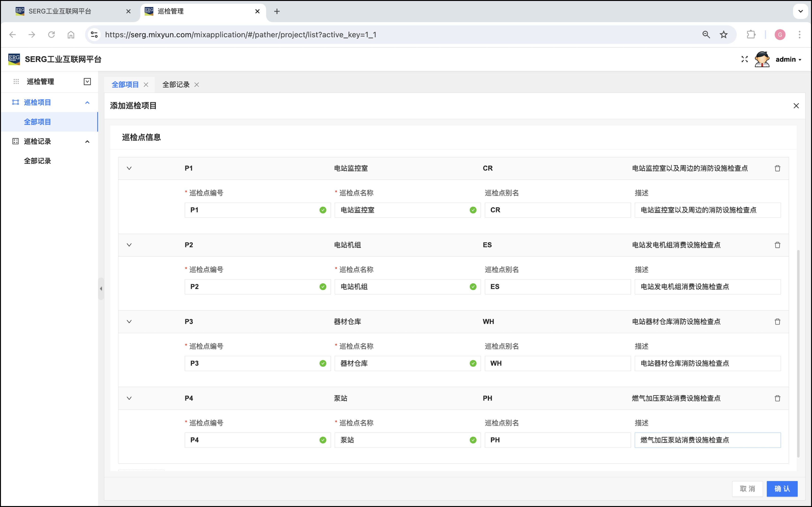Screen dimensions: 812x507
Task: Toggle the 巡检管理 menu dropdown box
Action: pyautogui.click(x=87, y=82)
